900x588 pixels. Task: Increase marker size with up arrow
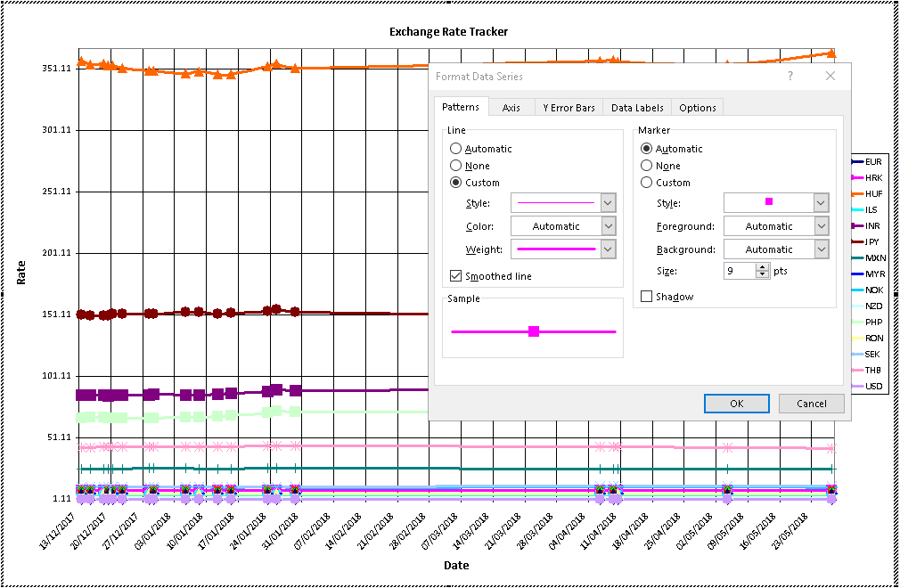click(762, 267)
